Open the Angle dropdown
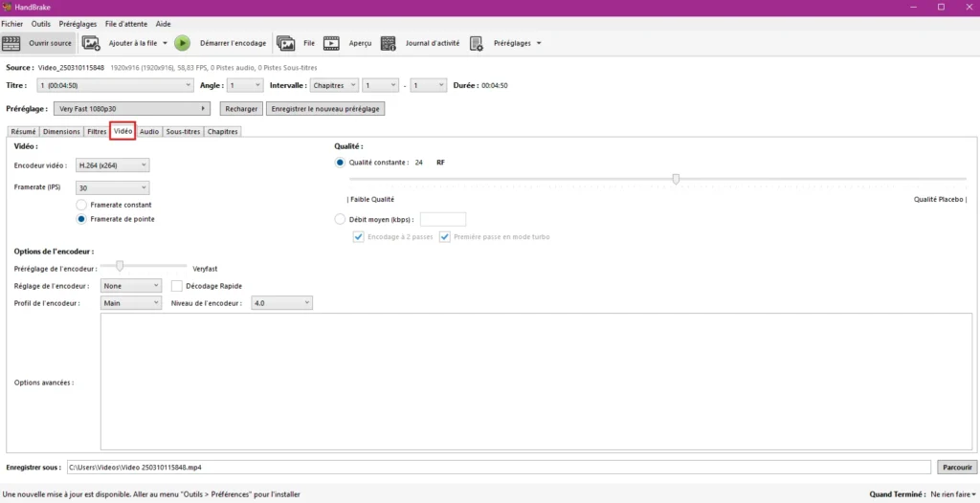Image resolution: width=980 pixels, height=503 pixels. click(x=245, y=85)
